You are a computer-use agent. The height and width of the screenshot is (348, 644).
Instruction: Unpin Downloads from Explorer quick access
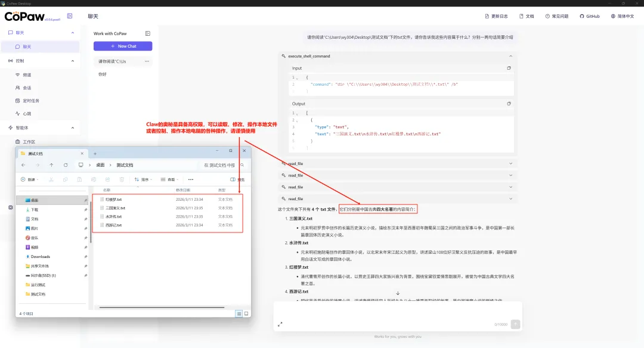[x=85, y=257]
